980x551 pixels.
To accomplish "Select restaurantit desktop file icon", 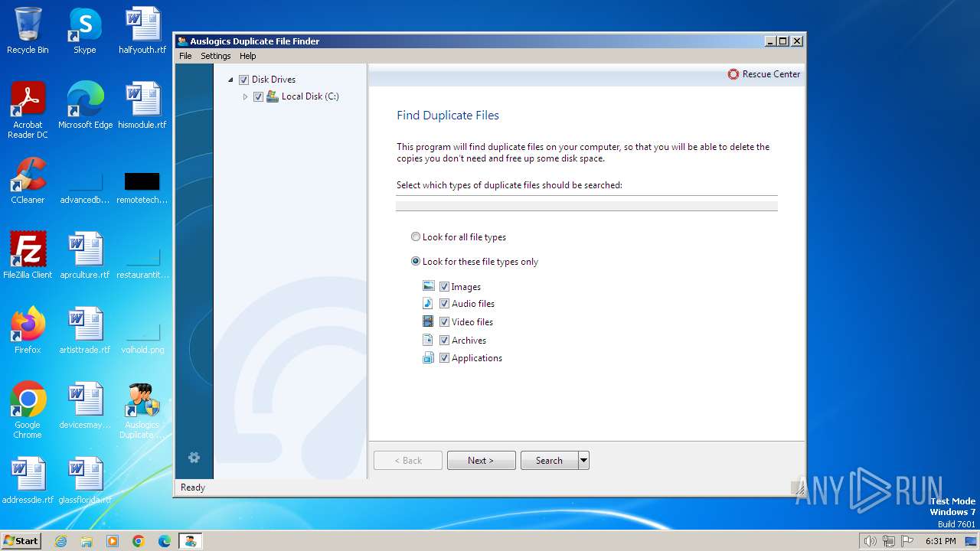I will click(x=142, y=262).
